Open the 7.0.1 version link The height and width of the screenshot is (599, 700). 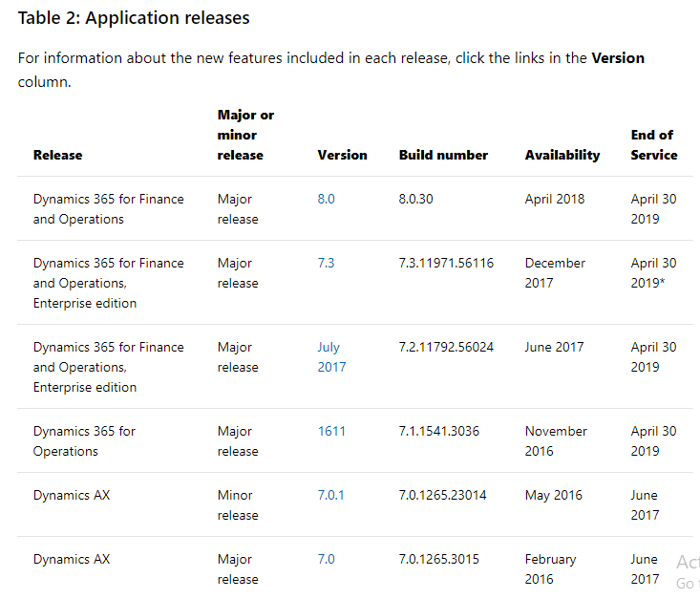coord(330,495)
